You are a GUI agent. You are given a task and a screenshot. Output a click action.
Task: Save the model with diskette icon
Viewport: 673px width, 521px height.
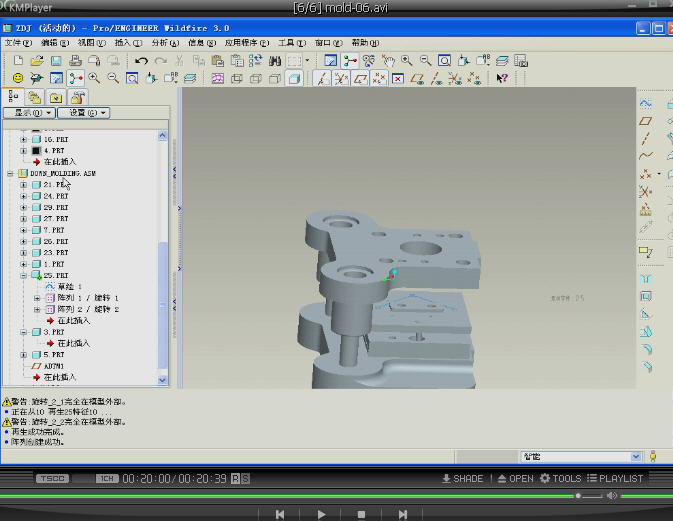tap(56, 61)
